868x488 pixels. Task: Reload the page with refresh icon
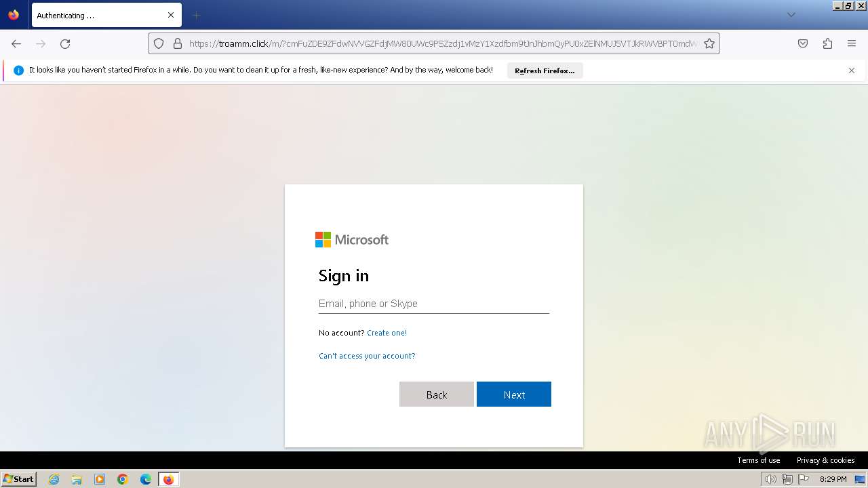pyautogui.click(x=65, y=43)
